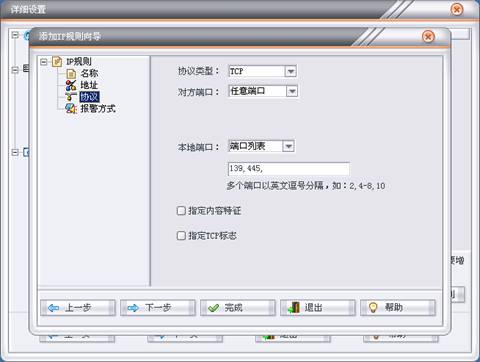Select 协议 in the rule tree
This screenshot has width=480, height=362.
tap(89, 97)
